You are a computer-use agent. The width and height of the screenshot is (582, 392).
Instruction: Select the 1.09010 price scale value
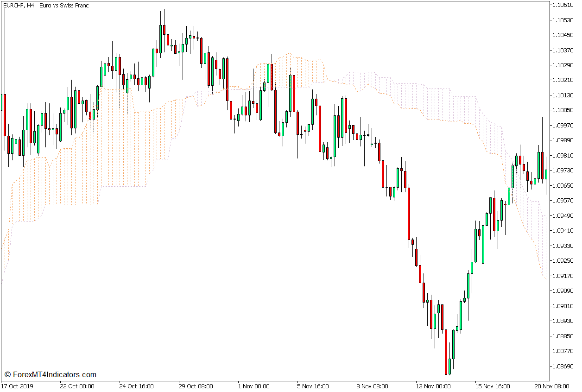click(563, 306)
